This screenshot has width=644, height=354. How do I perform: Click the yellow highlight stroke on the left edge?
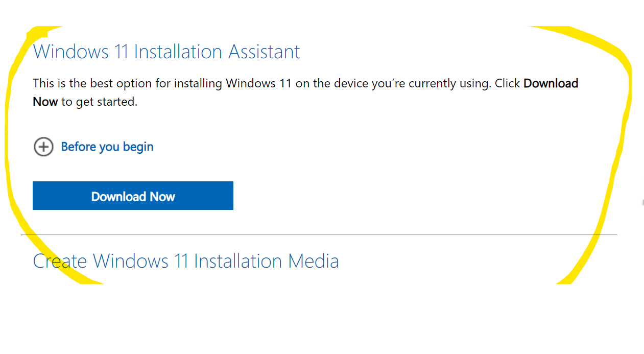(x=9, y=153)
